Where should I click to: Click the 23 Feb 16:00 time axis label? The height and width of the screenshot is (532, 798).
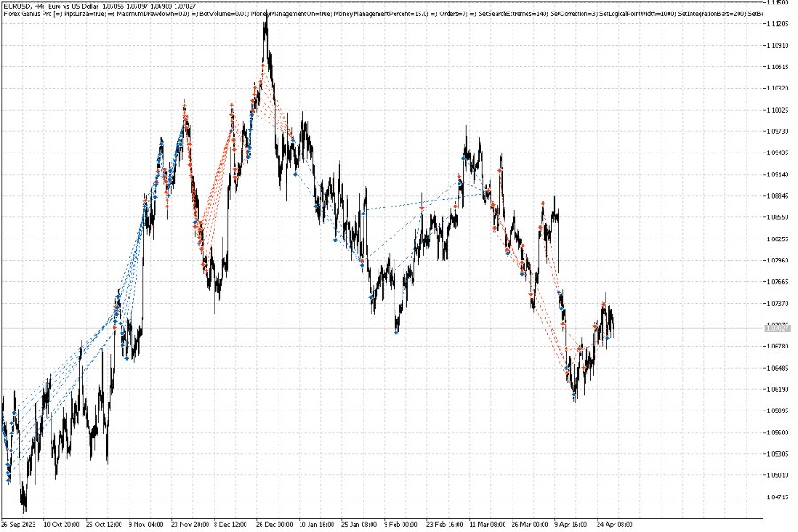point(445,524)
